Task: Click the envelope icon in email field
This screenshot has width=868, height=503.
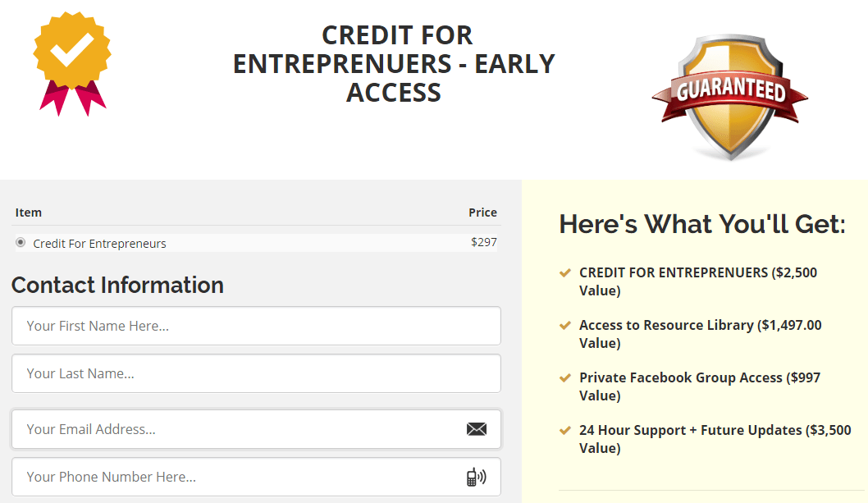Action: click(477, 429)
